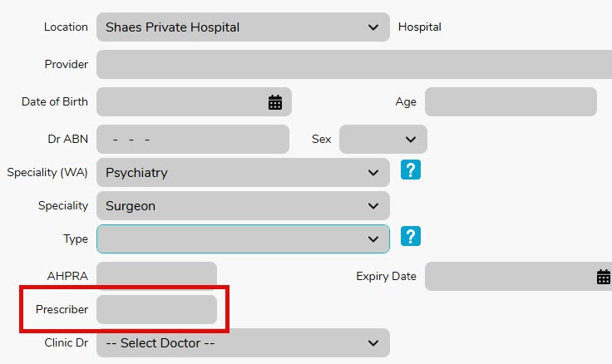Click the help icon beside Type
Viewport: 612px width, 364px height.
(410, 237)
